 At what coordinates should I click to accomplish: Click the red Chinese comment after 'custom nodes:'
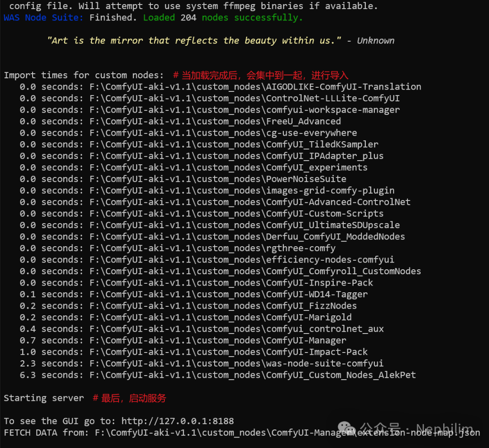click(260, 75)
